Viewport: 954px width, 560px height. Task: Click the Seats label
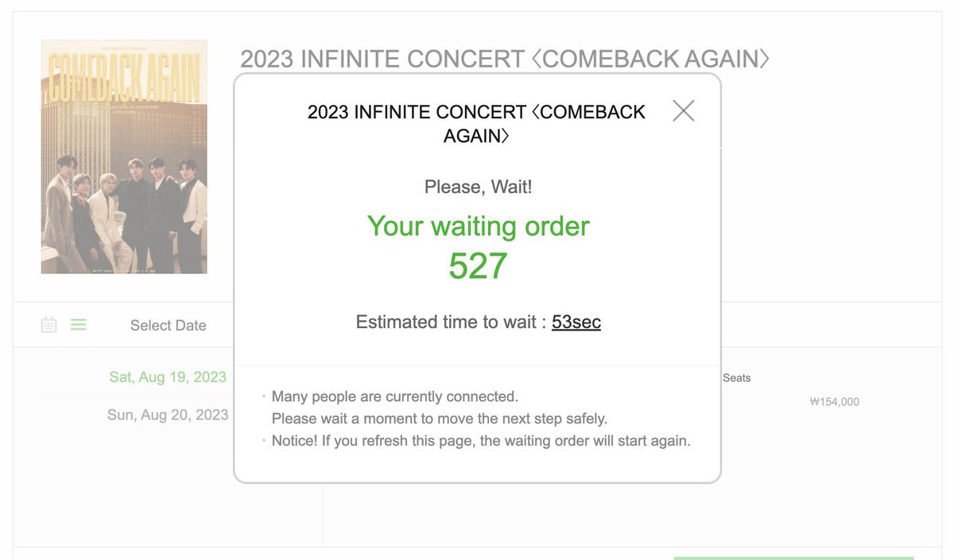pyautogui.click(x=736, y=378)
